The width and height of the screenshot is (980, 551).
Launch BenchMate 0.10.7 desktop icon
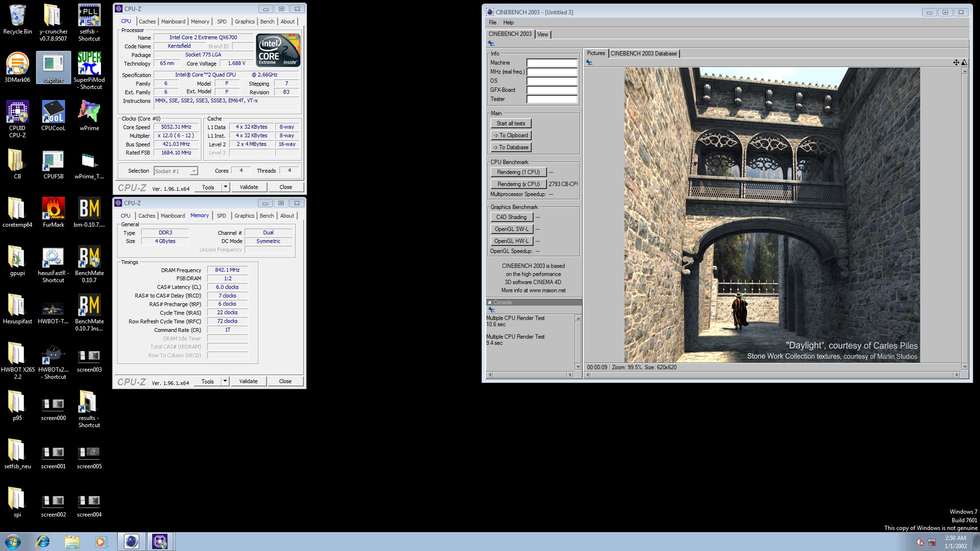coord(89,264)
